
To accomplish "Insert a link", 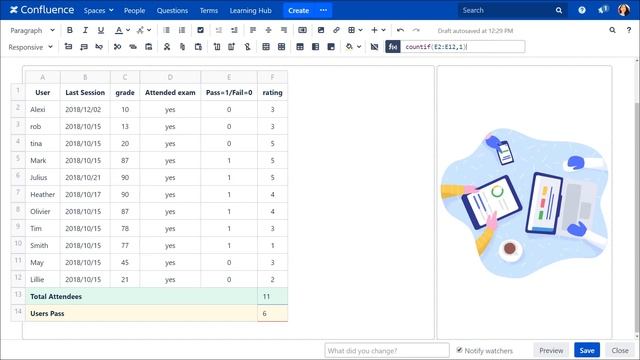I will point(336,30).
